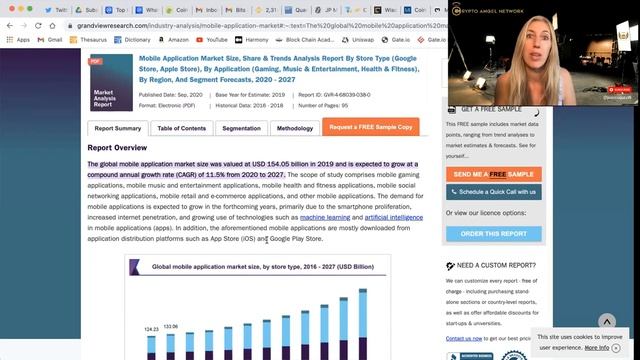640x360 pixels.
Task: Click the chart title 'Global mobile application market size'
Action: click(x=263, y=267)
